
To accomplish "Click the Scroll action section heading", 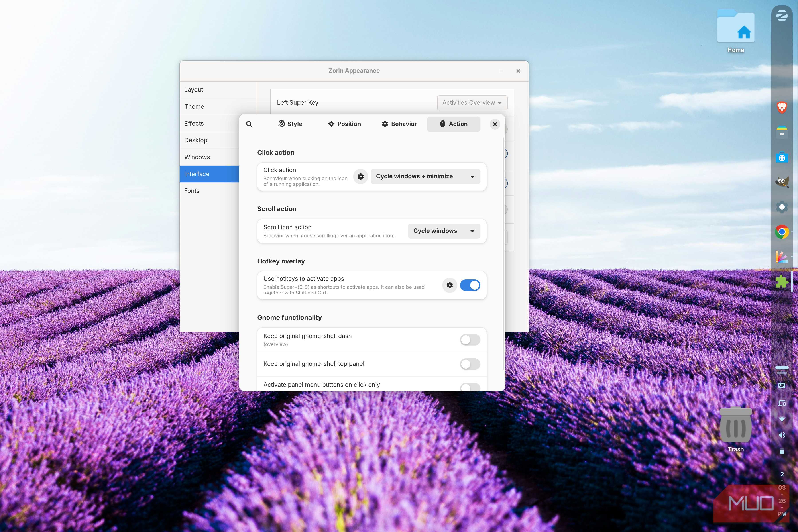I will 277,209.
